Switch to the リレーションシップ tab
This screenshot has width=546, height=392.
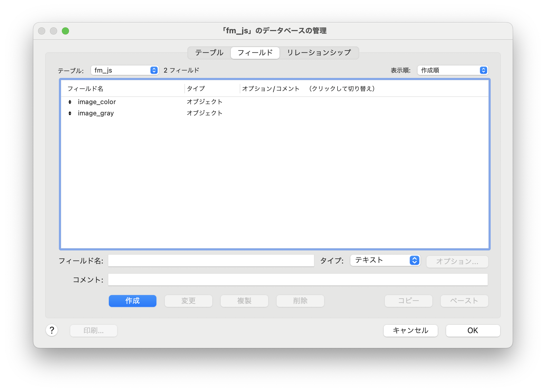pyautogui.click(x=318, y=53)
